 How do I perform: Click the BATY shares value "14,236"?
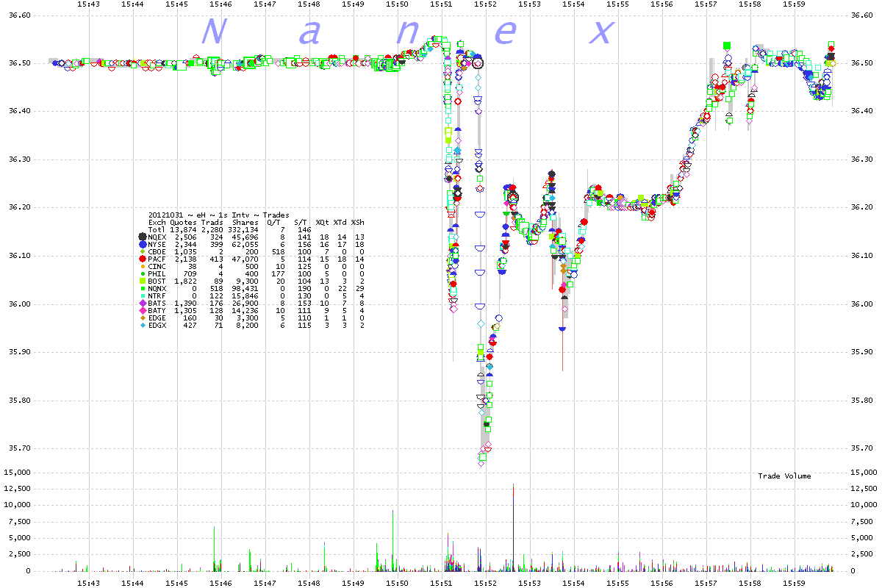point(245,310)
